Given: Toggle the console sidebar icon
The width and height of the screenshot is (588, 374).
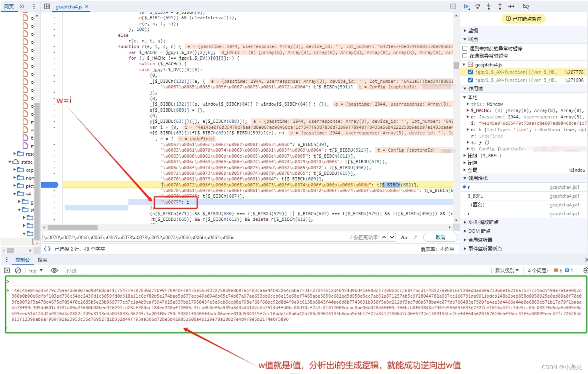Looking at the screenshot, I should coord(7,271).
